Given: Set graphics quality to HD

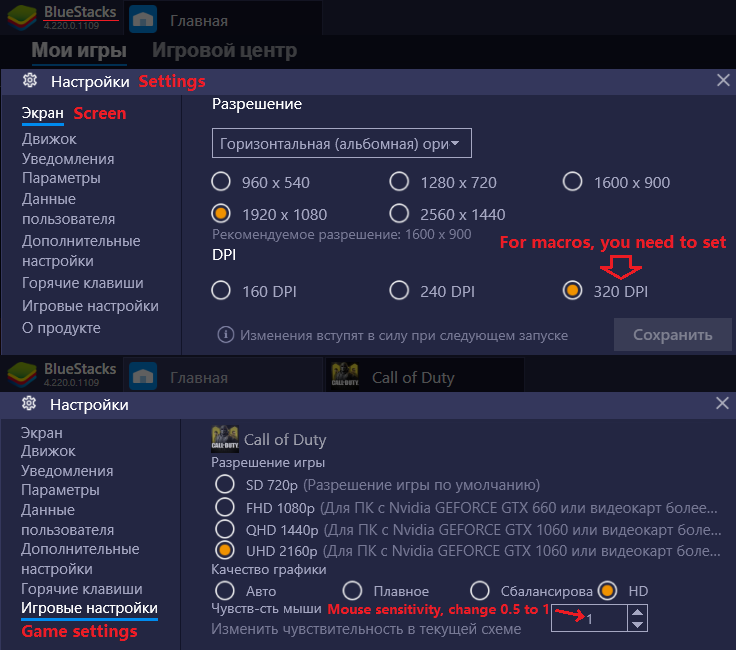Looking at the screenshot, I should point(607,591).
